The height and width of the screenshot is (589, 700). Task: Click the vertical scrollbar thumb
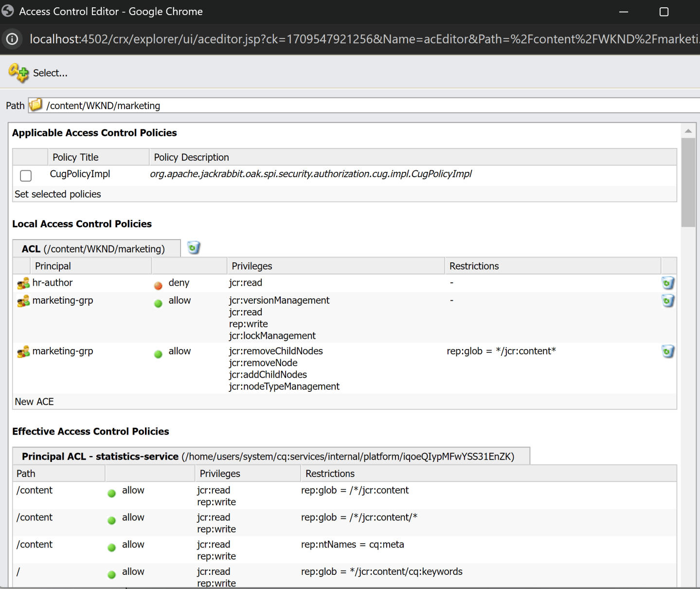(688, 183)
